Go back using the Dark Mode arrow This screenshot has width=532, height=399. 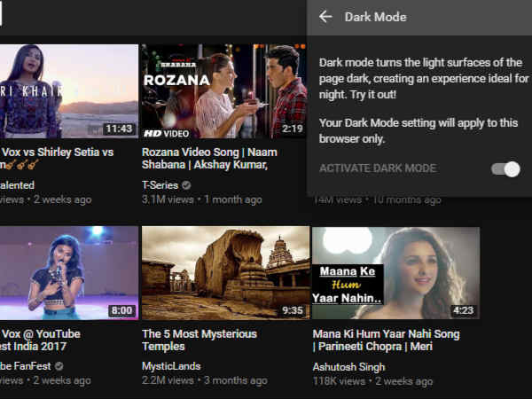click(x=325, y=17)
